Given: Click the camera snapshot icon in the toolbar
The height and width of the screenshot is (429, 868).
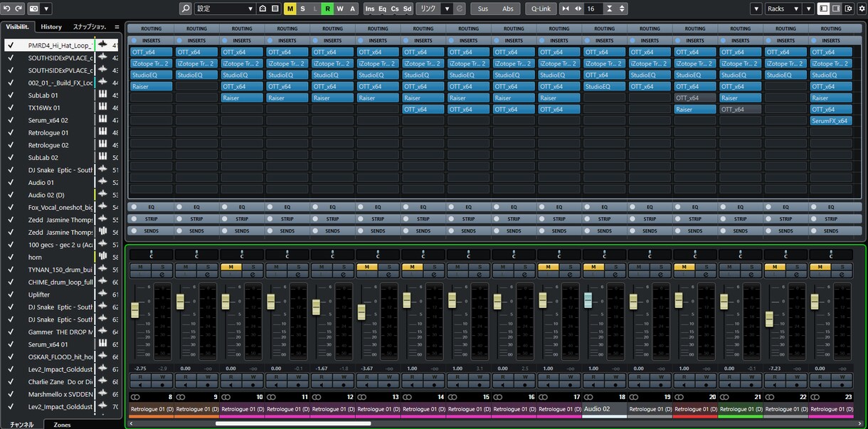Looking at the screenshot, I should [34, 9].
